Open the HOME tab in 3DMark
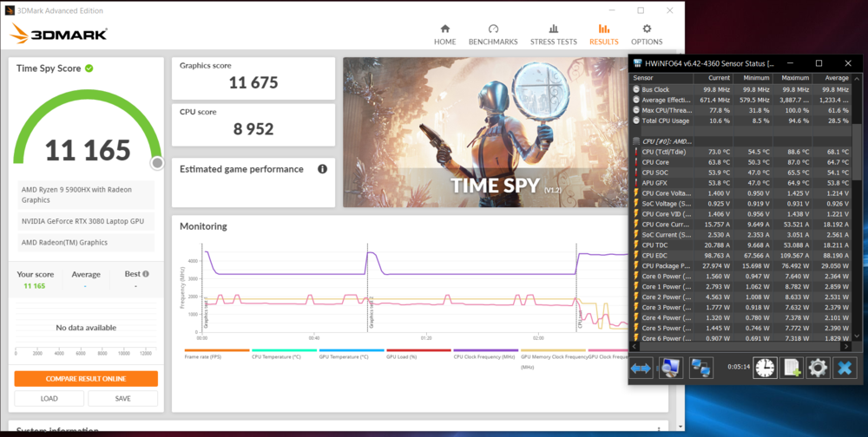The height and width of the screenshot is (437, 868). tap(444, 35)
